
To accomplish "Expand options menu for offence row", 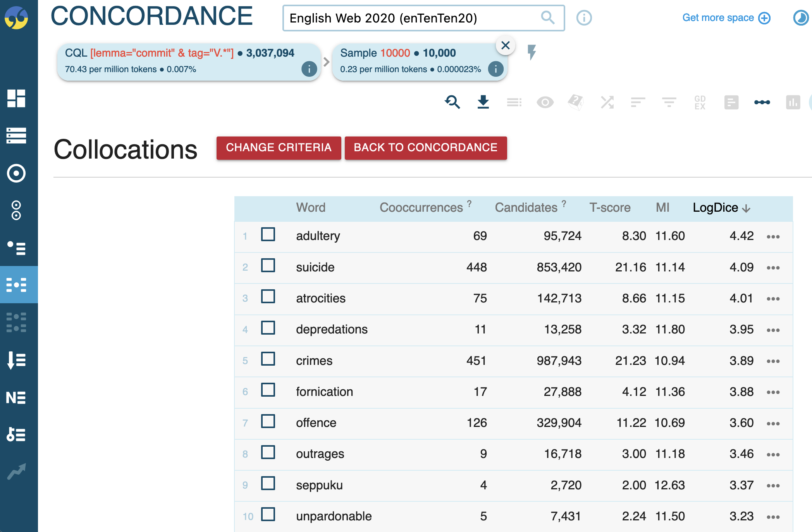I will [773, 423].
